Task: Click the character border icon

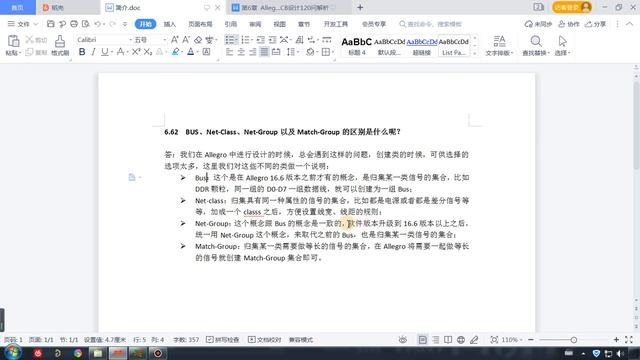Action: (x=207, y=52)
